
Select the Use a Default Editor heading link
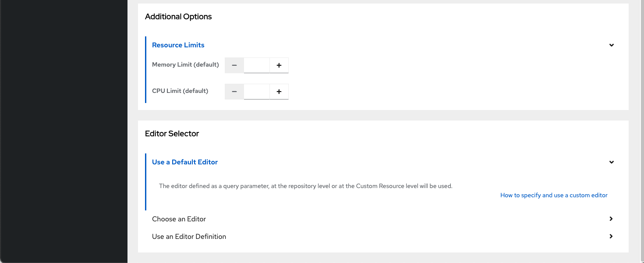[x=184, y=162]
